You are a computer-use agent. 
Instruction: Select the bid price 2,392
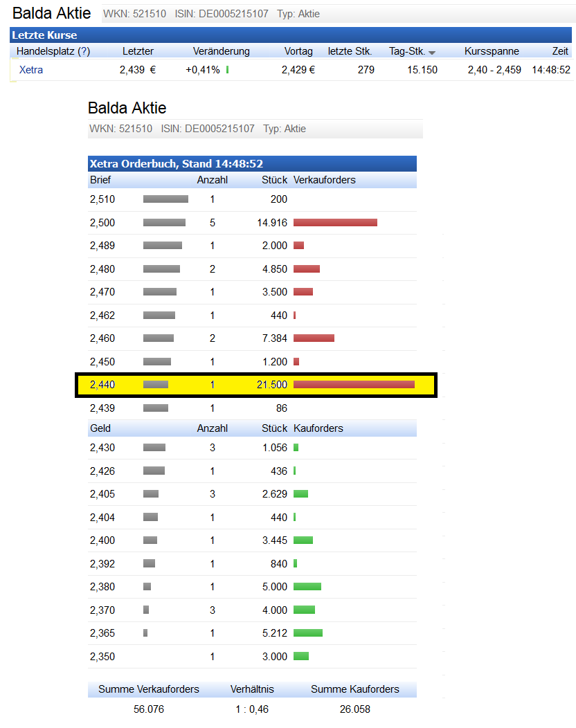point(102,564)
